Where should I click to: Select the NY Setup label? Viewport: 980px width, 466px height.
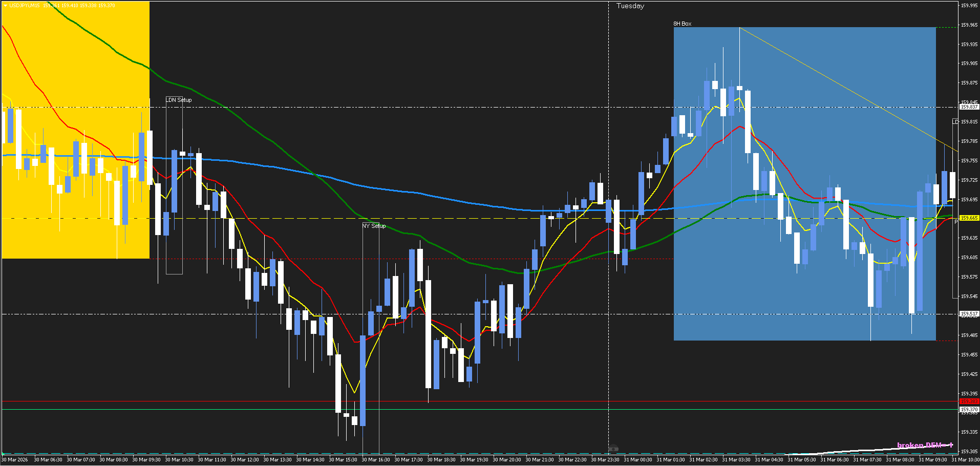click(x=374, y=226)
